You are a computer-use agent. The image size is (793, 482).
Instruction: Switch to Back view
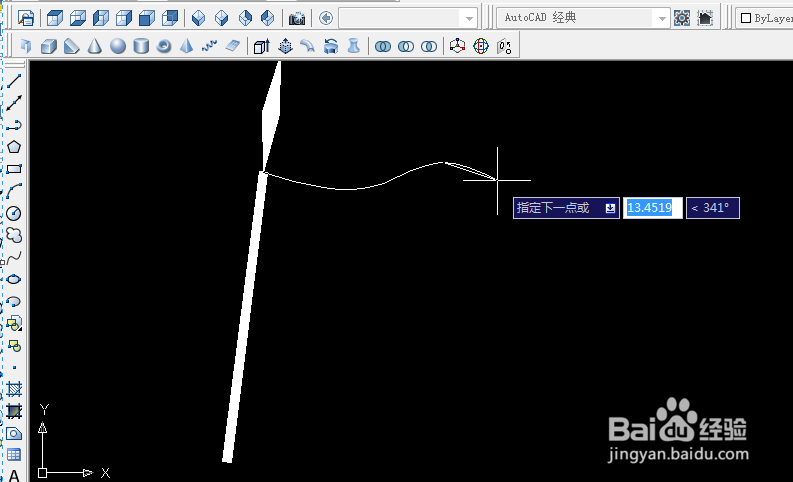(170, 18)
